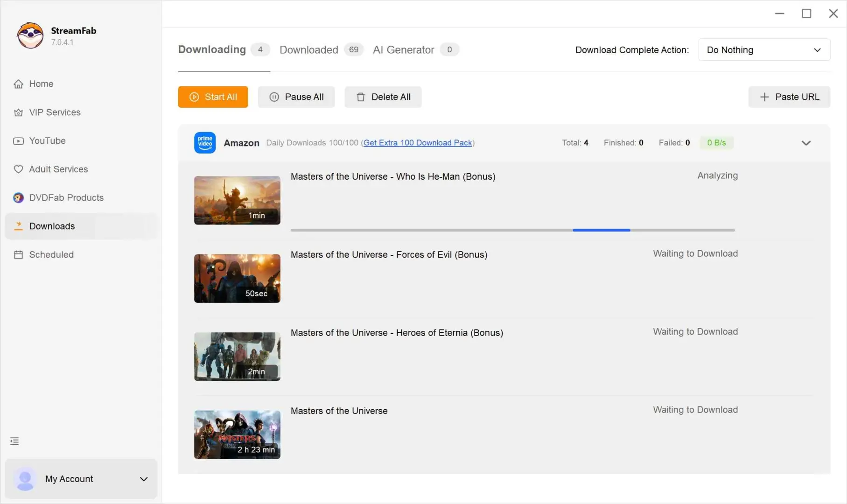
Task: Open the Scheduled section
Action: (x=81, y=255)
